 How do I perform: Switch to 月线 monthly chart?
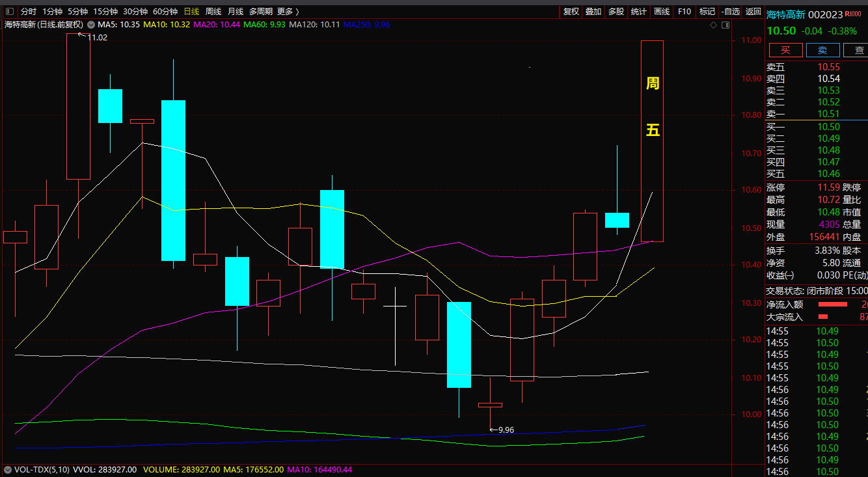pos(235,12)
